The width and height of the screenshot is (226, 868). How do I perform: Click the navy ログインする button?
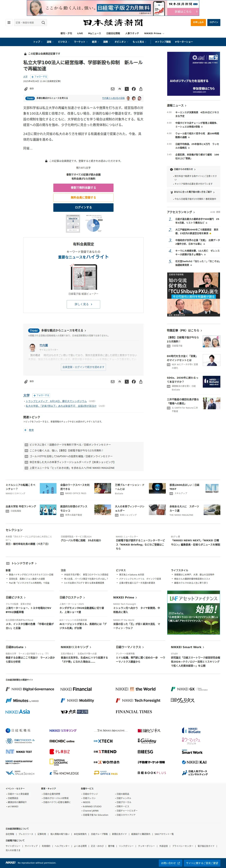coord(83,207)
